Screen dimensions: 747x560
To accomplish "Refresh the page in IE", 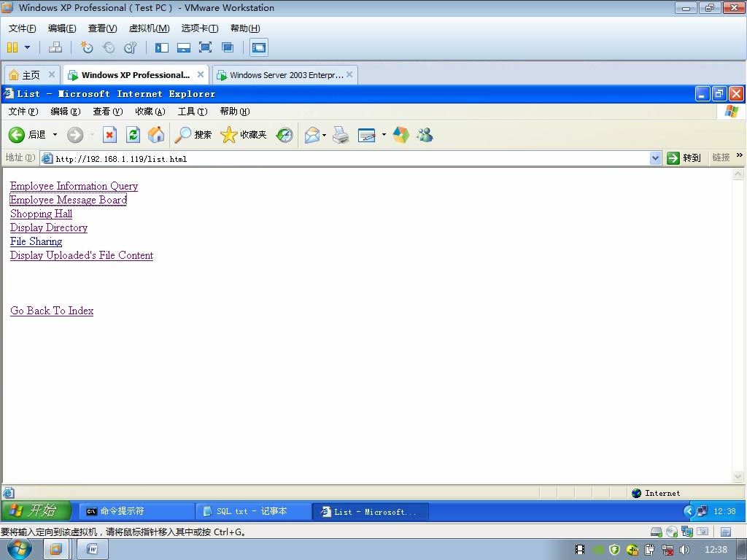I will click(x=133, y=135).
